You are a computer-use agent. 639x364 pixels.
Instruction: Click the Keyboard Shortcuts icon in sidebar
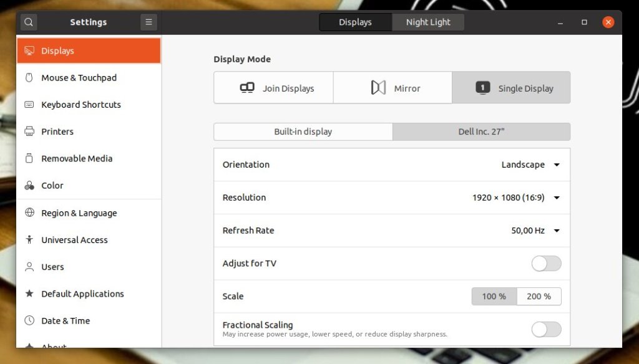point(29,105)
